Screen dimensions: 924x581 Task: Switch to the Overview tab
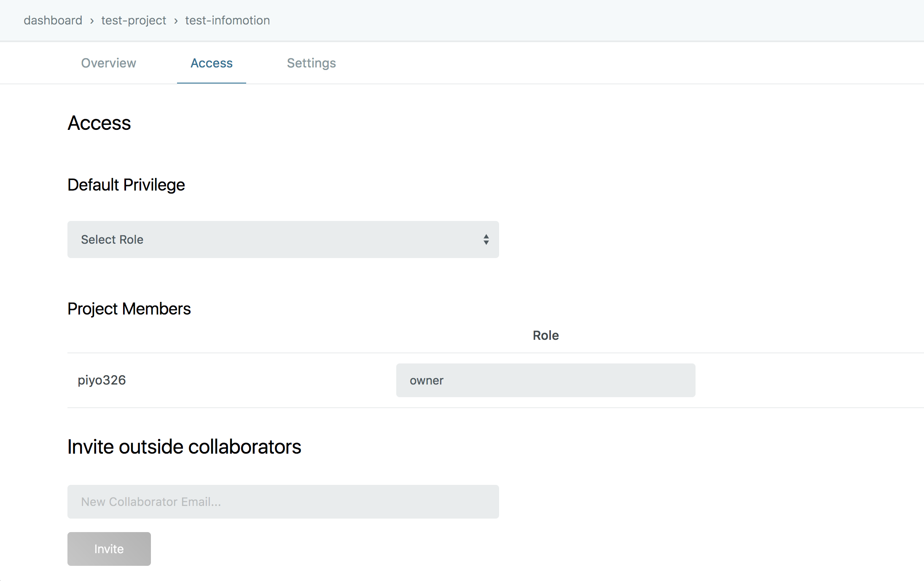tap(108, 63)
